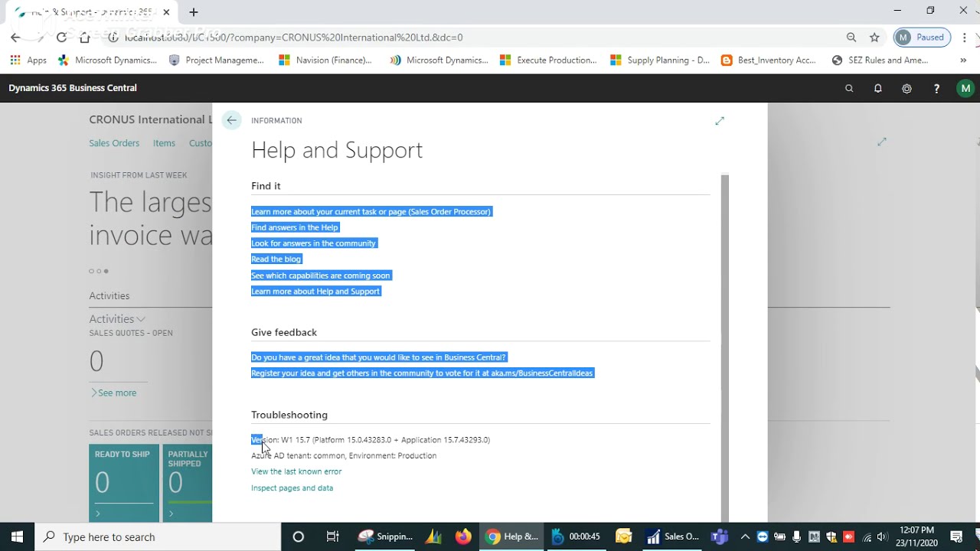
Task: Click the Azure AD tenant text line
Action: (x=344, y=455)
